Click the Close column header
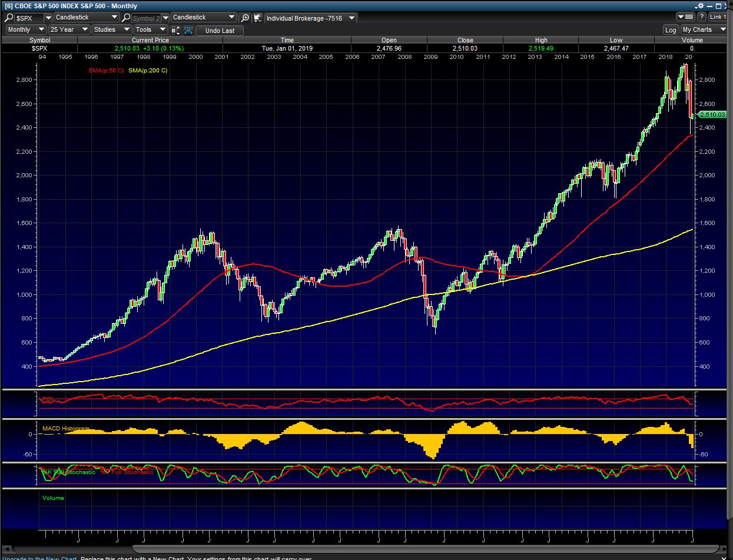 [x=465, y=40]
